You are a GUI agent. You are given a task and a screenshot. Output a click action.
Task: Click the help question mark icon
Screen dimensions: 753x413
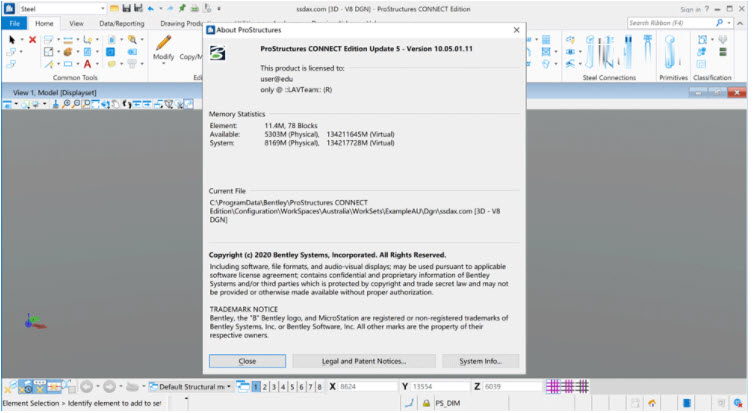click(706, 9)
